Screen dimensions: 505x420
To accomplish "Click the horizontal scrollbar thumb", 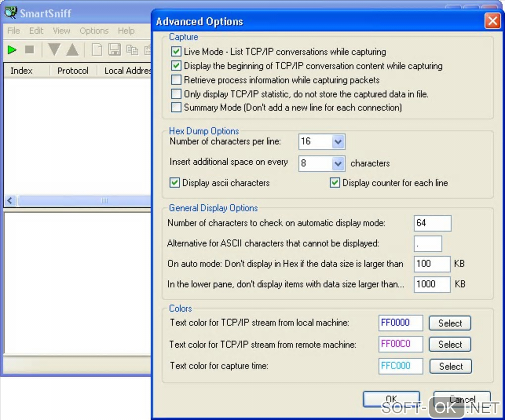I will 84,200.
